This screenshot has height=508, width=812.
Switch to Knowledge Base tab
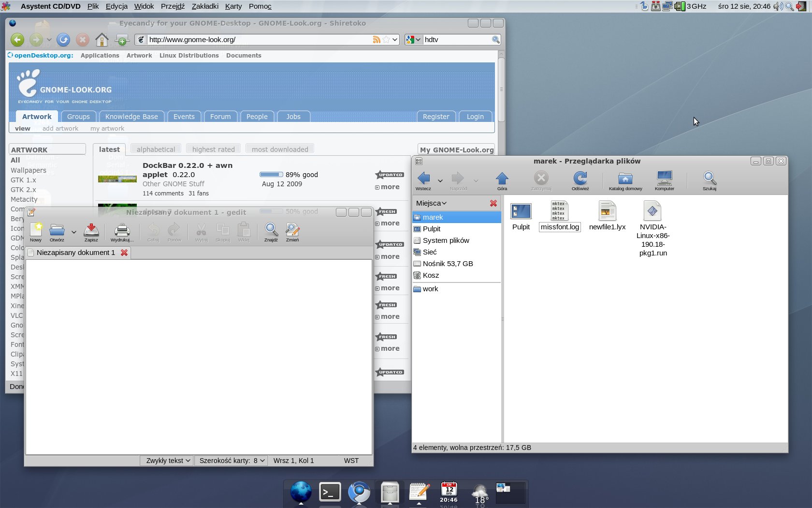pos(131,117)
